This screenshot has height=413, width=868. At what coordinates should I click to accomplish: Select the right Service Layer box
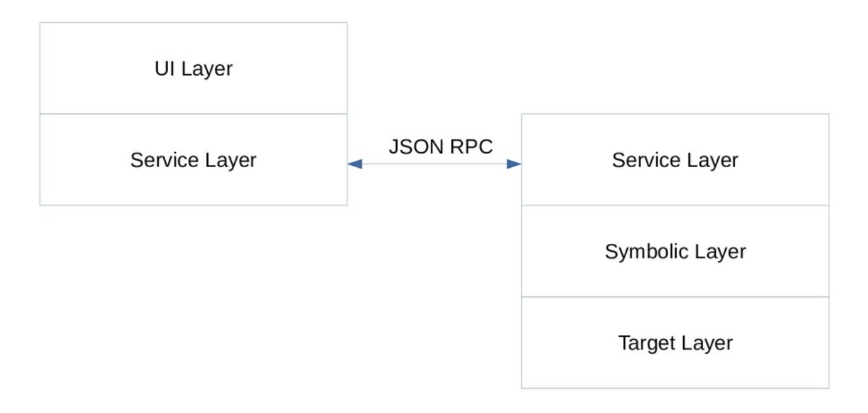coord(675,160)
